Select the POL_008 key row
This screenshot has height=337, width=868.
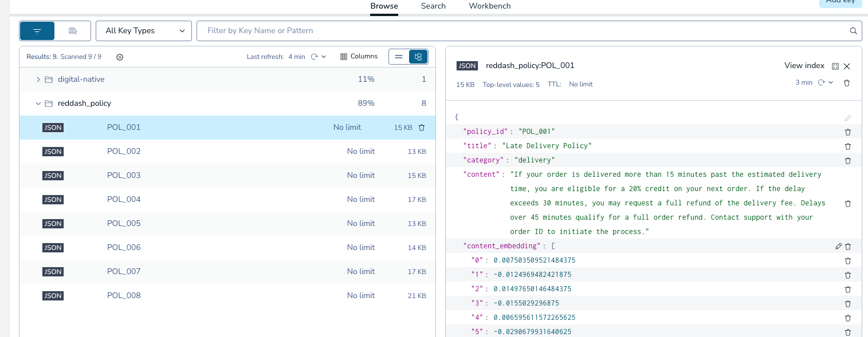(x=227, y=296)
